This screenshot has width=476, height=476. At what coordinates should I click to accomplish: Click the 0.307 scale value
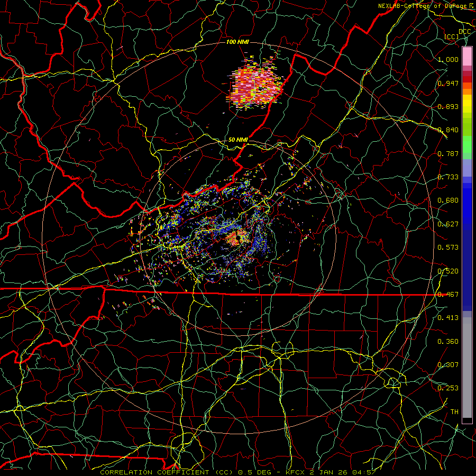coord(448,365)
